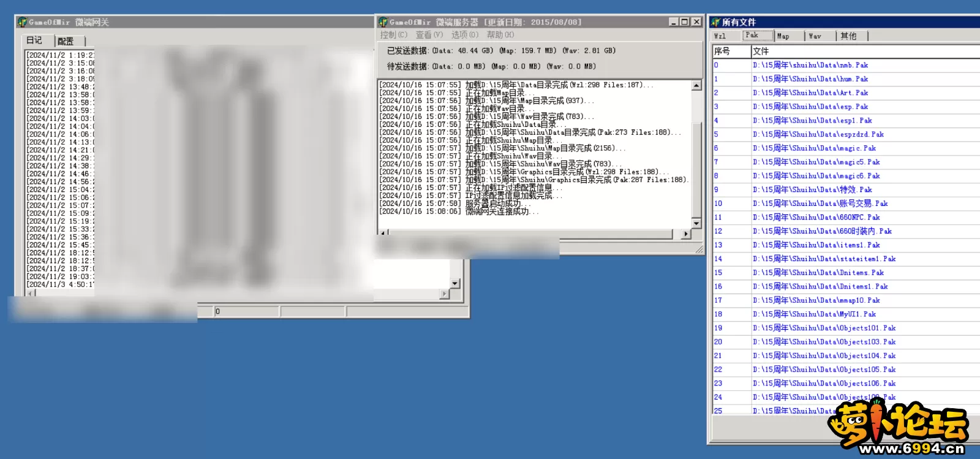Select file row Art.Pak
The width and height of the screenshot is (980, 459).
[846, 93]
